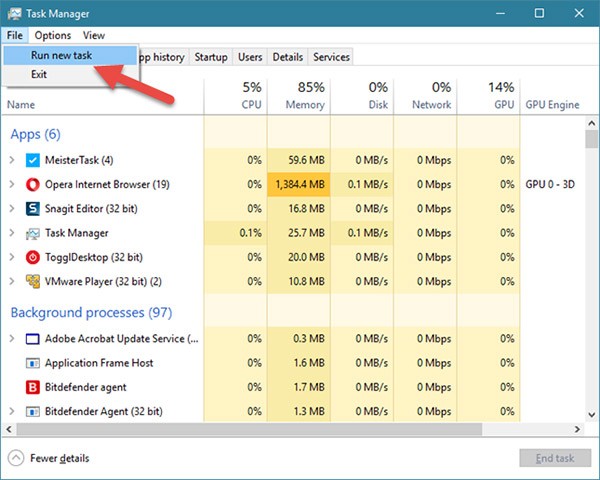Expand the VMware Player process group
Screen dimensions: 600x480
tap(12, 282)
